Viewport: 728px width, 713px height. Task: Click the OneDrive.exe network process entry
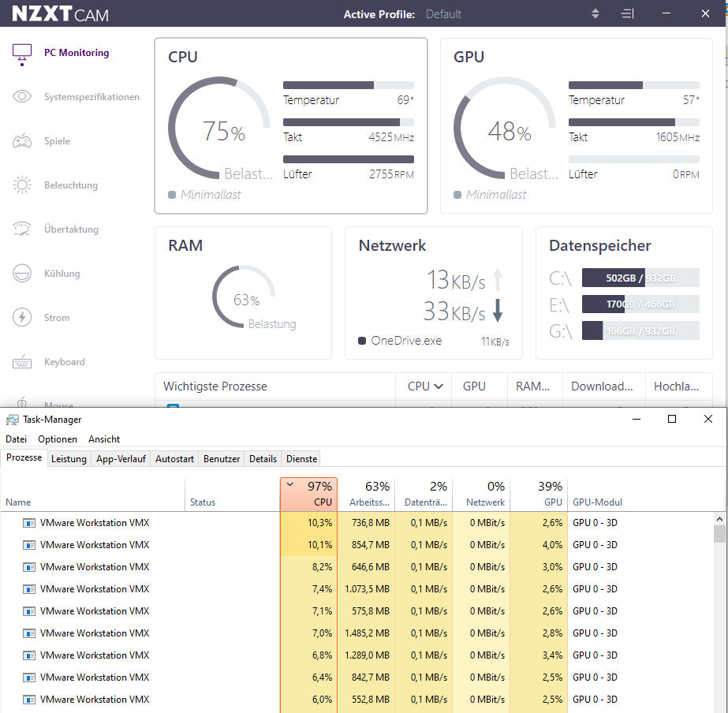[434, 341]
